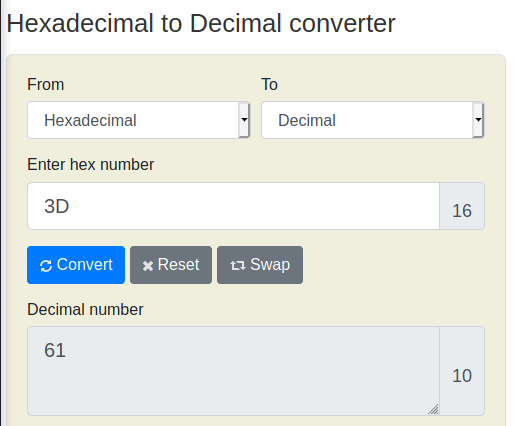
Task: Click the Reset button text
Action: [178, 265]
